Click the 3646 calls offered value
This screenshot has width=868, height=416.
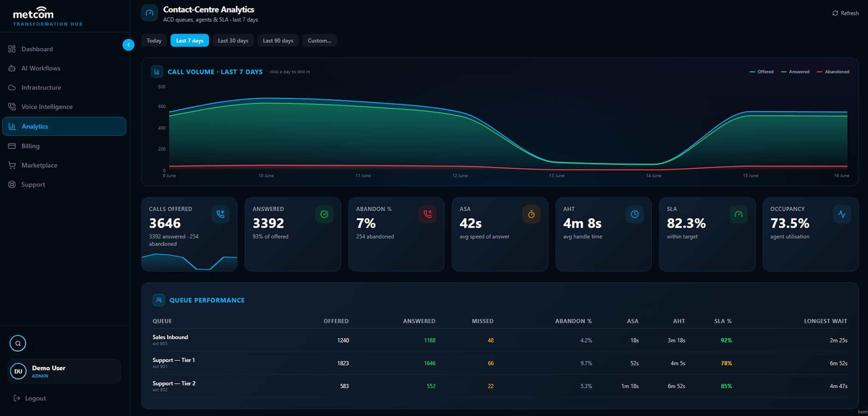point(165,223)
